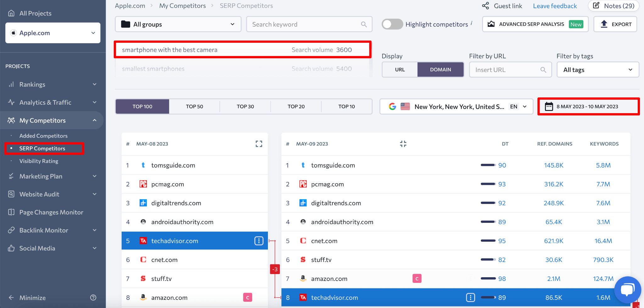Select the Analytics & Traffic sidebar icon
The width and height of the screenshot is (644, 308).
(11, 102)
